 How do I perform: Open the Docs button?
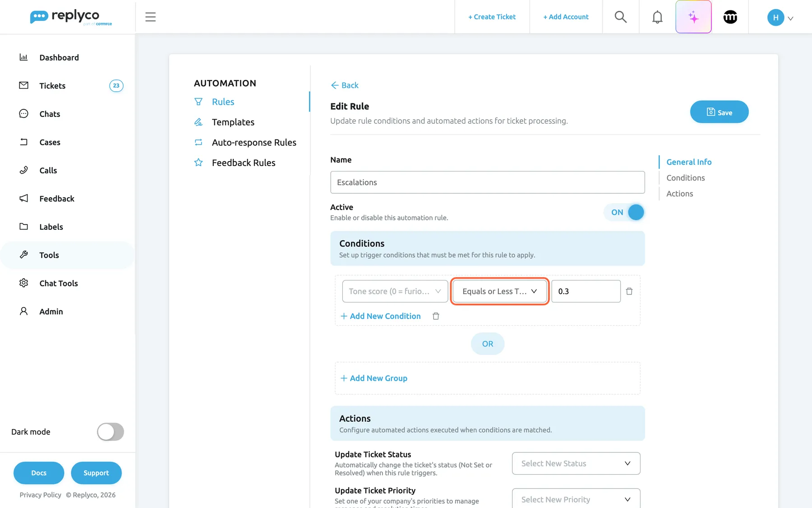pyautogui.click(x=39, y=473)
